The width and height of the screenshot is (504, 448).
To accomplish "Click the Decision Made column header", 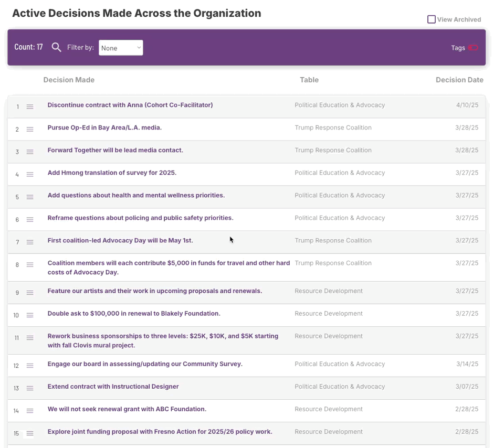I will pyautogui.click(x=69, y=80).
